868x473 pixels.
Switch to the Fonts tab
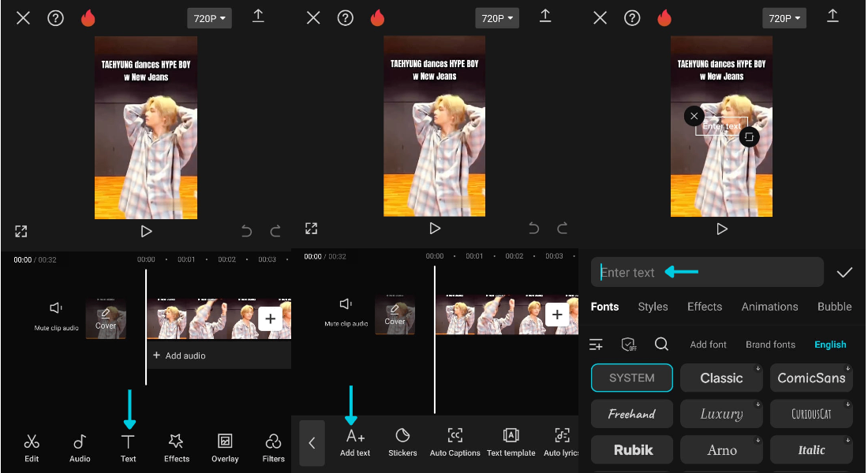pos(604,307)
